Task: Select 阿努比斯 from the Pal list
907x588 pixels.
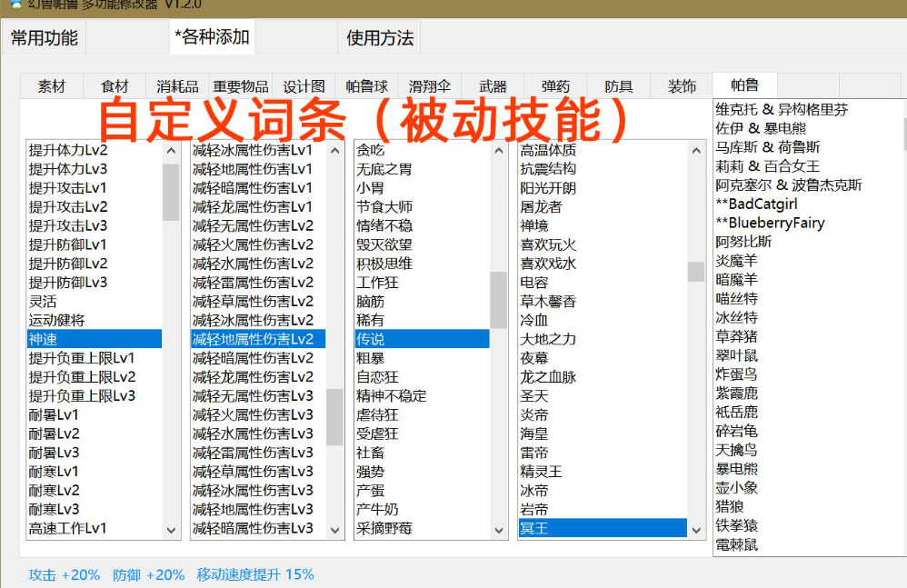Action: pyautogui.click(x=743, y=242)
